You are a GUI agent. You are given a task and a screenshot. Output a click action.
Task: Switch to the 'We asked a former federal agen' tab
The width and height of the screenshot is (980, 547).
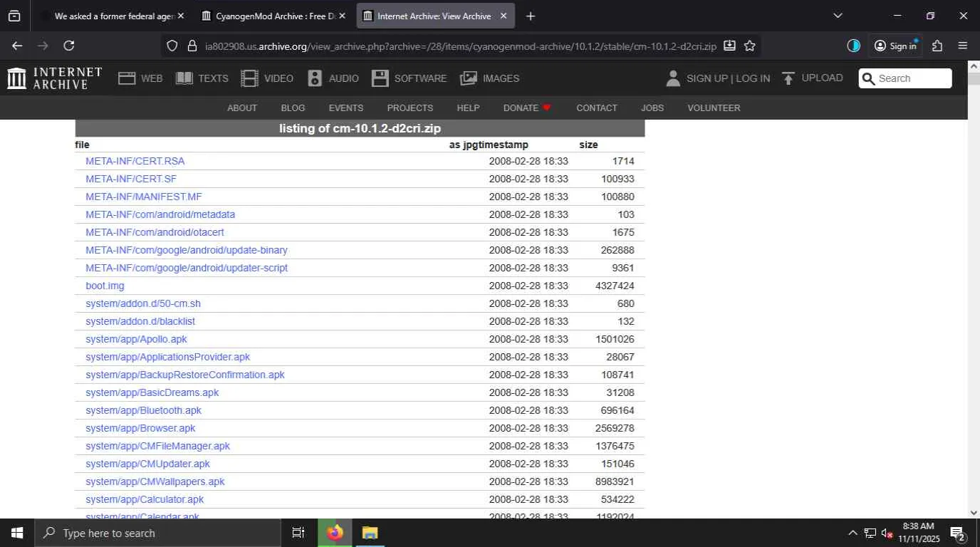click(114, 16)
